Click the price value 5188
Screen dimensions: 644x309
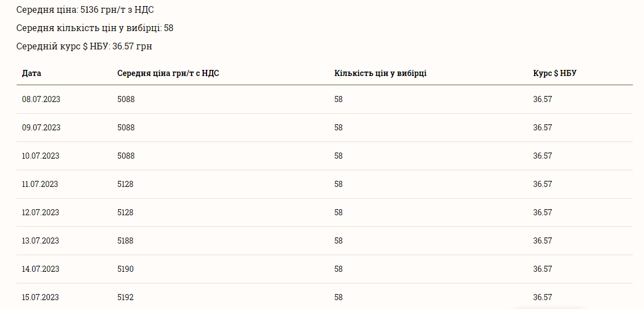pos(125,241)
